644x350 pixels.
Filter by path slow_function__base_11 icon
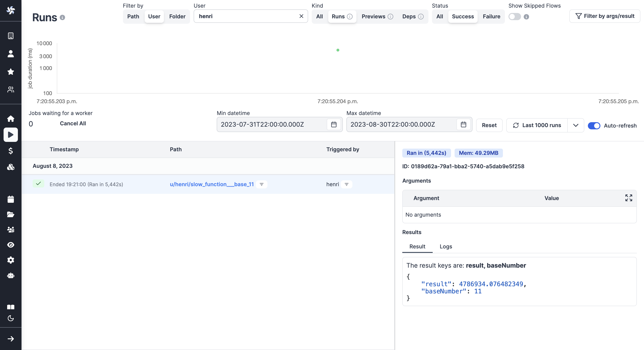[x=261, y=184]
